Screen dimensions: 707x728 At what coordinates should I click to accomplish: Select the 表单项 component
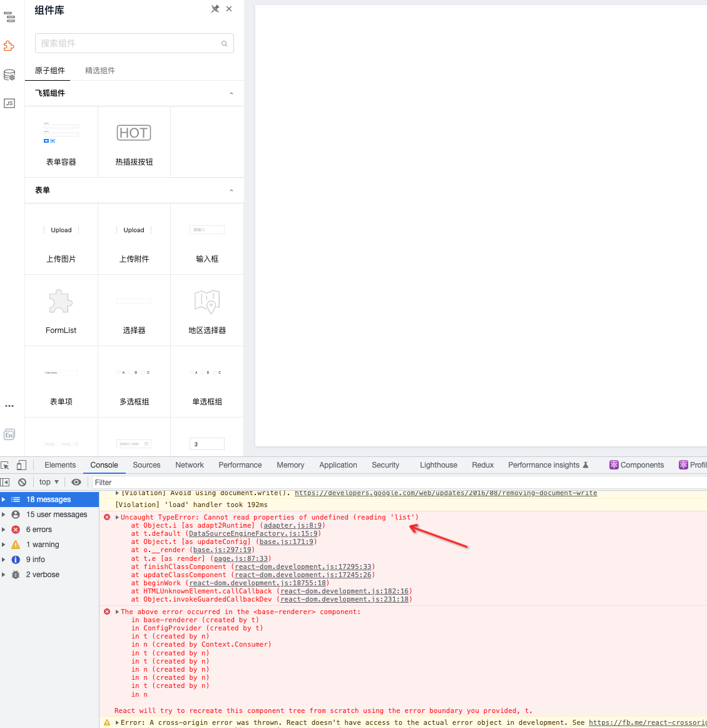pyautogui.click(x=61, y=382)
